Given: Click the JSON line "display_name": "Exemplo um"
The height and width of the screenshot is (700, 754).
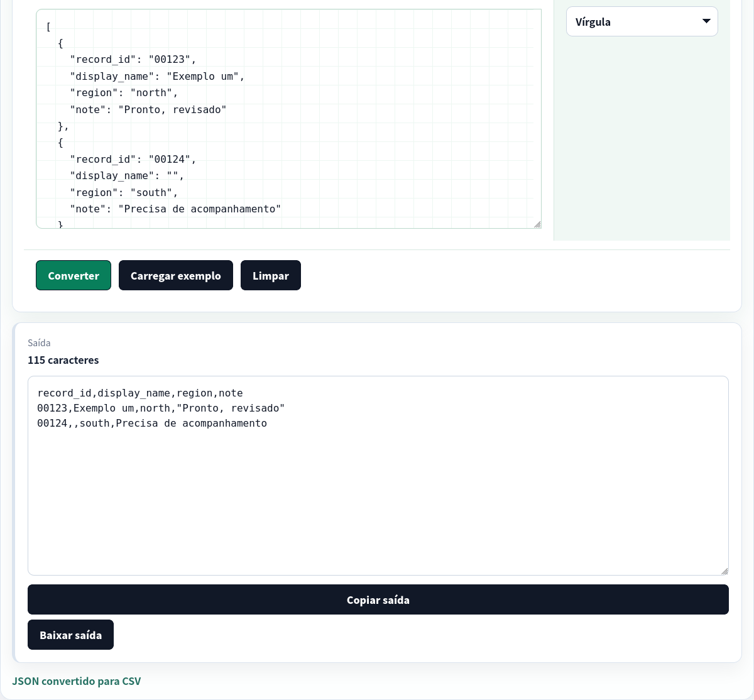Looking at the screenshot, I should click(157, 77).
